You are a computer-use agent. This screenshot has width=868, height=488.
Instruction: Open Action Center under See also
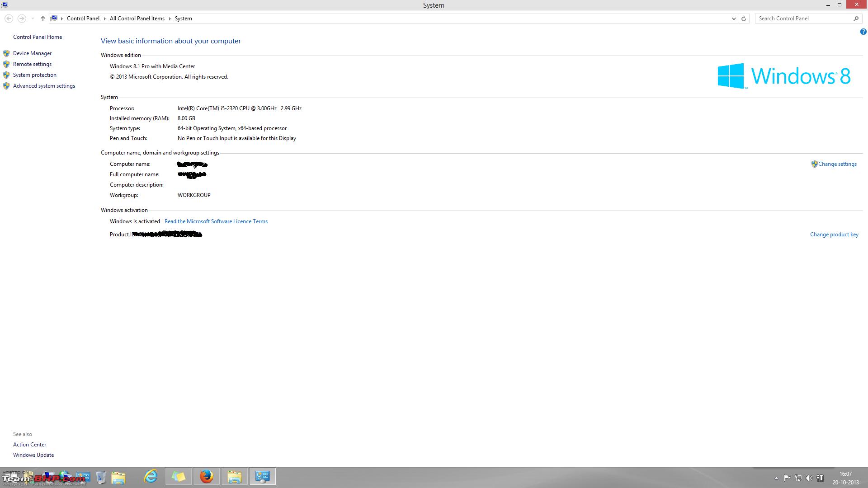[x=29, y=445]
